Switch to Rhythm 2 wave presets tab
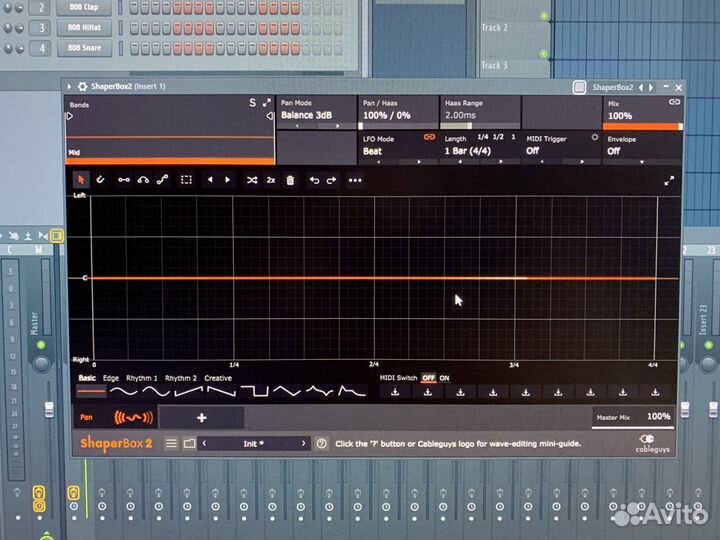 [180, 378]
